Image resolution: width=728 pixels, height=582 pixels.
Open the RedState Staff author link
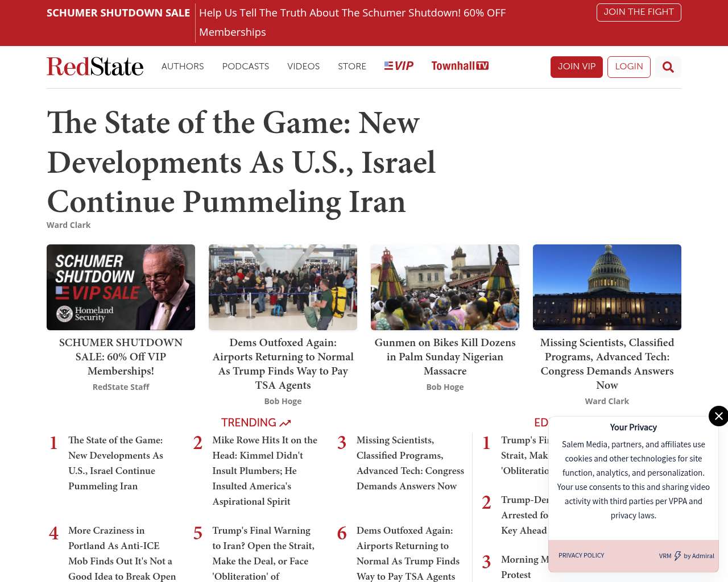[121, 387]
